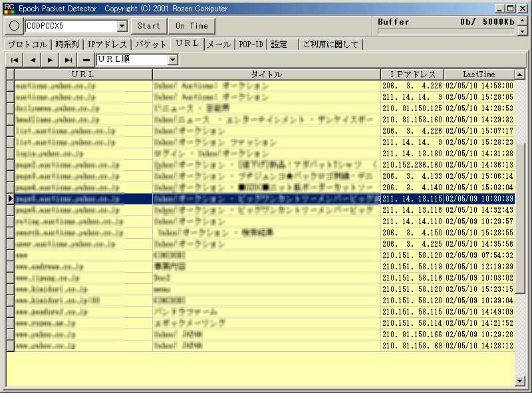Viewport: 532px width, 399px height.
Task: Switch to the メール tab
Action: 219,45
